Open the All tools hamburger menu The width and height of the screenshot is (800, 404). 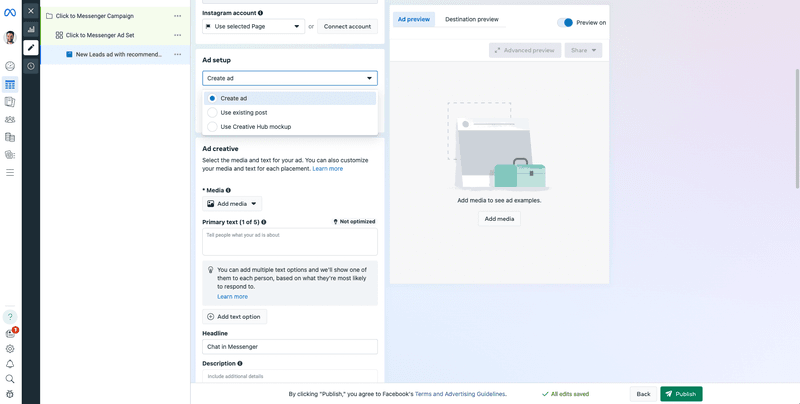click(x=10, y=172)
